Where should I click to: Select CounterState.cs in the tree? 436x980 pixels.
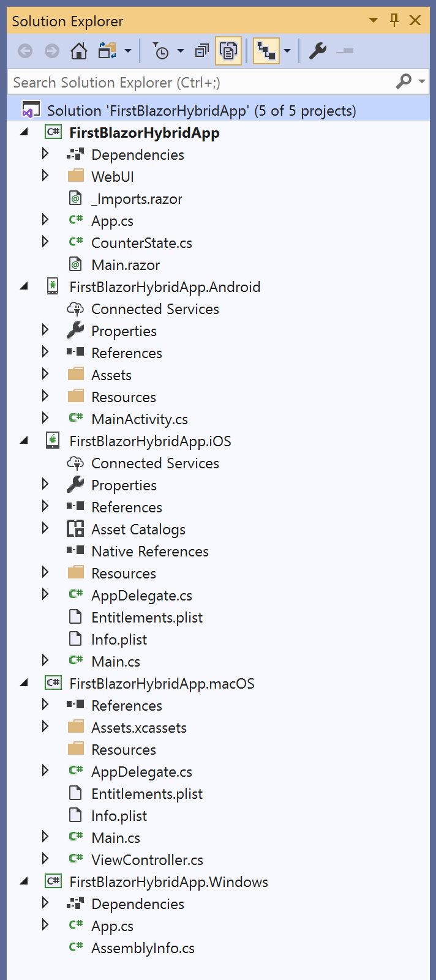pyautogui.click(x=141, y=243)
